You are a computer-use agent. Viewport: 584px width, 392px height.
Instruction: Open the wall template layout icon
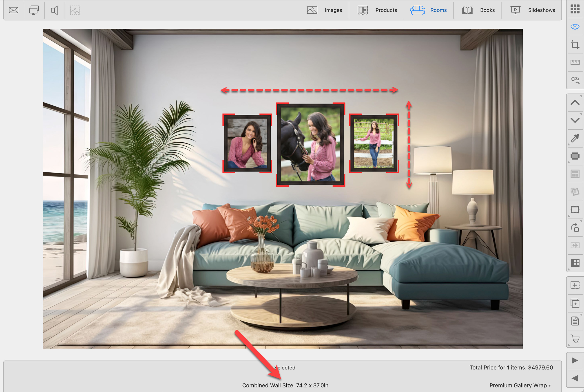tap(575, 263)
